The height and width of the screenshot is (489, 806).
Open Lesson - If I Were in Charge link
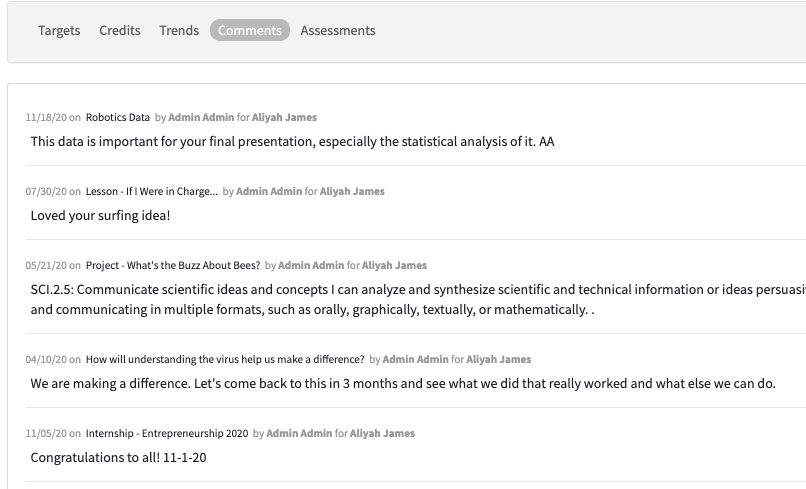(152, 191)
